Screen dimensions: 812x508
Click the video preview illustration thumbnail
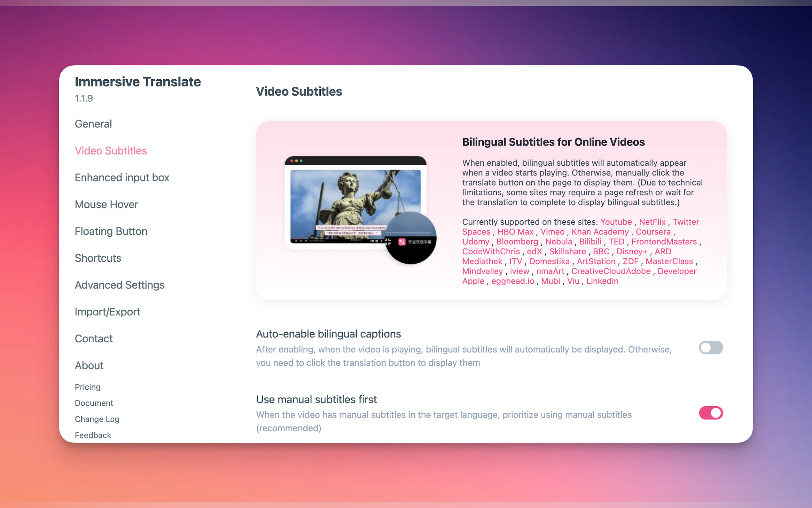355,205
